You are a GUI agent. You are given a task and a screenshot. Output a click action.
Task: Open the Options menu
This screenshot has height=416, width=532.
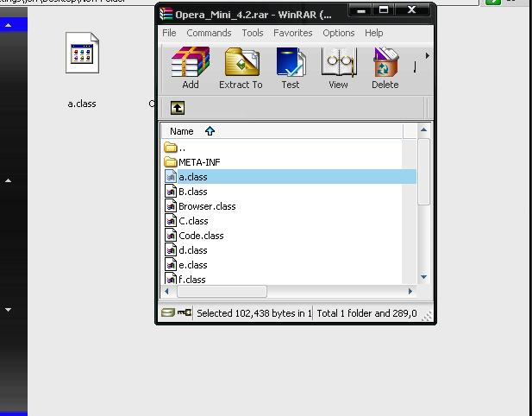[339, 33]
